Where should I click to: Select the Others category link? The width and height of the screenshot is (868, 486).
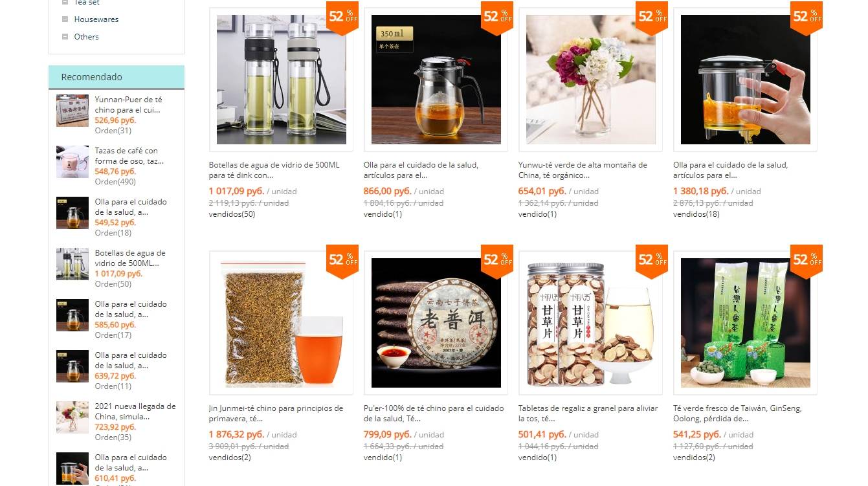(x=87, y=37)
